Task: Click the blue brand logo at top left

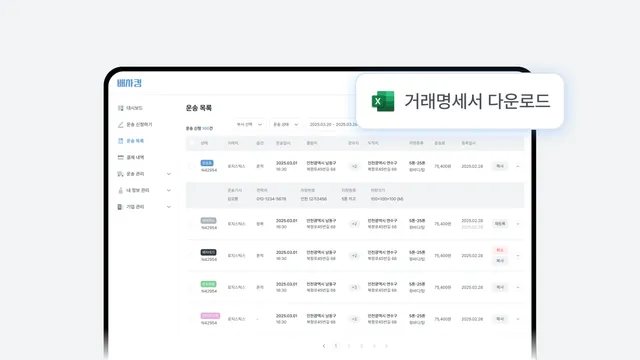Action: point(129,83)
